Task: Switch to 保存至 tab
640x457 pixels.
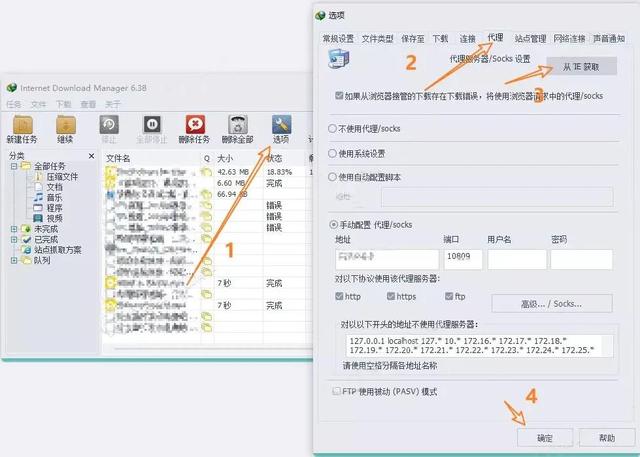Action: click(413, 39)
